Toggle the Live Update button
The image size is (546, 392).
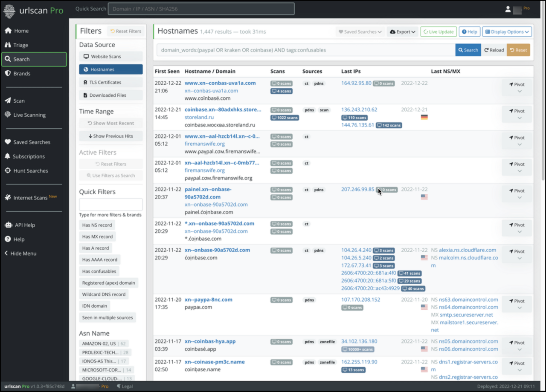438,32
